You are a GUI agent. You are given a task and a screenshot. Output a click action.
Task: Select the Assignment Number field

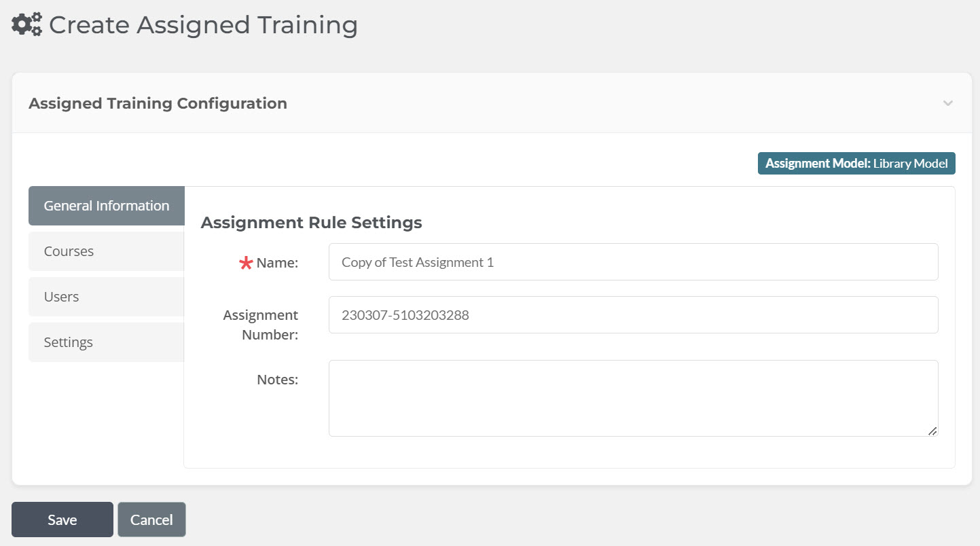(x=633, y=314)
